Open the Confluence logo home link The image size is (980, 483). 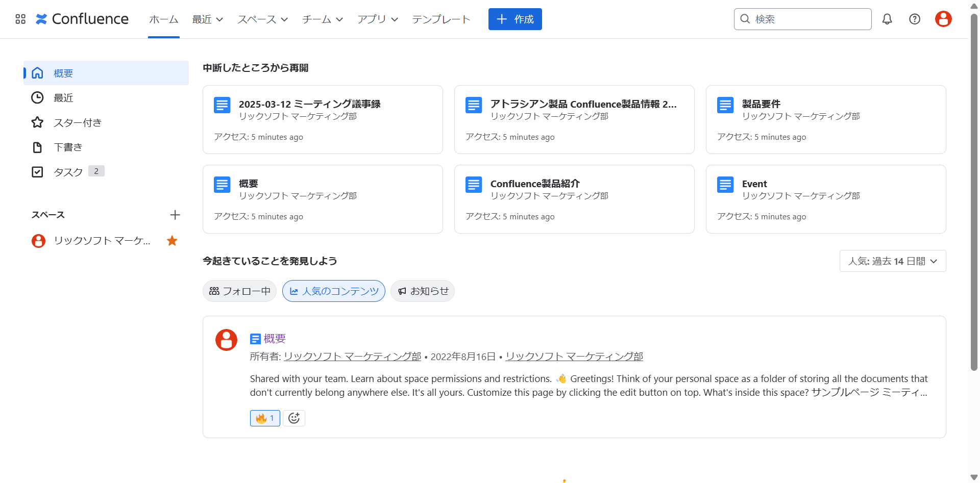pos(83,19)
